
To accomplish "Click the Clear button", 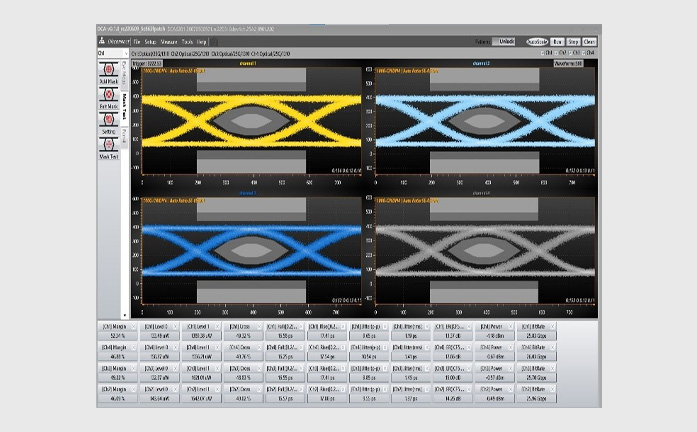I will point(589,42).
